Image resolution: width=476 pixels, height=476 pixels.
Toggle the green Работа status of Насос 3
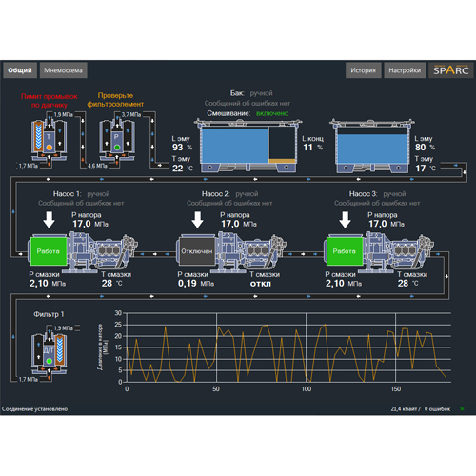pyautogui.click(x=345, y=251)
